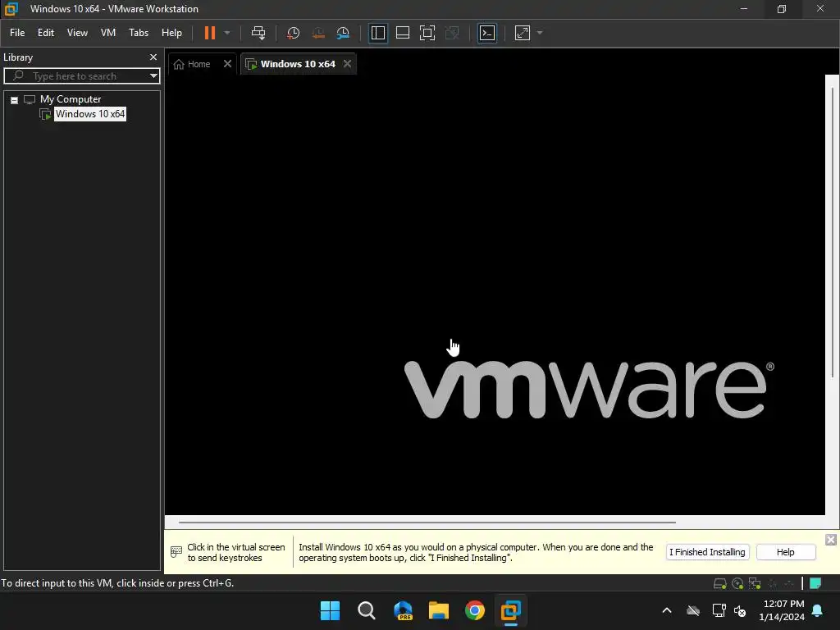The image size is (840, 630).
Task: Click the USB controller status icon
Action: coord(772,583)
